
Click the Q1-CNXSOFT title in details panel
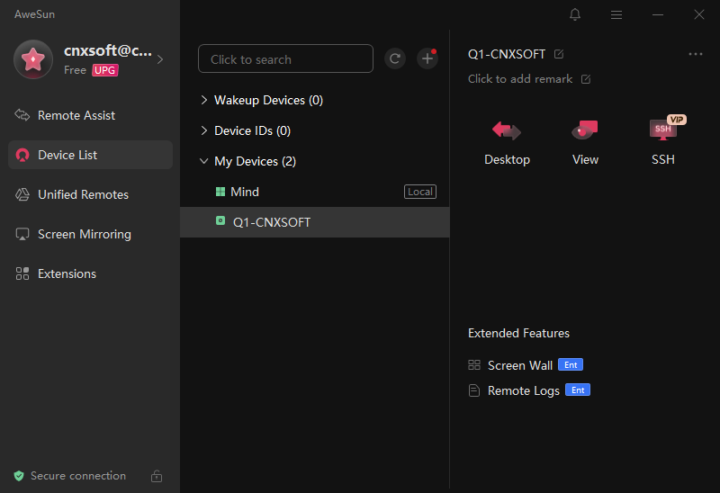tap(506, 54)
